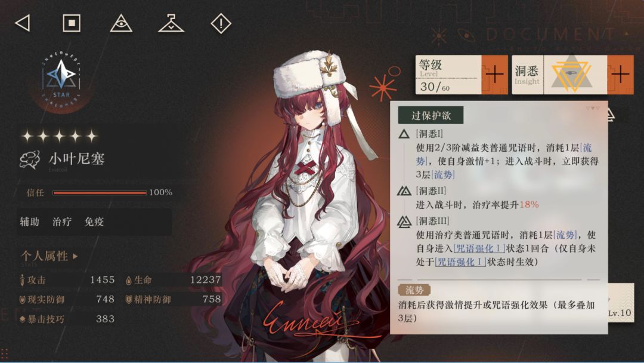Expand the 个人属性 stats section
Screen dimensions: 644x363
(49, 256)
